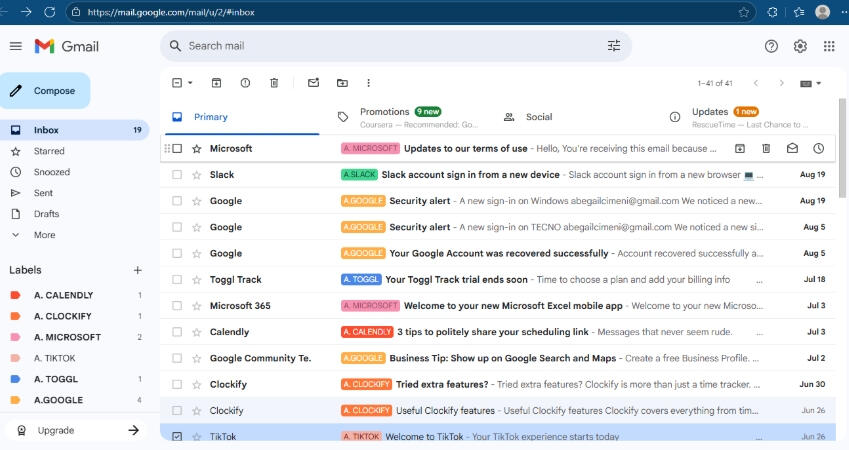This screenshot has height=450, width=849.
Task: Open search options filter icon
Action: click(613, 46)
